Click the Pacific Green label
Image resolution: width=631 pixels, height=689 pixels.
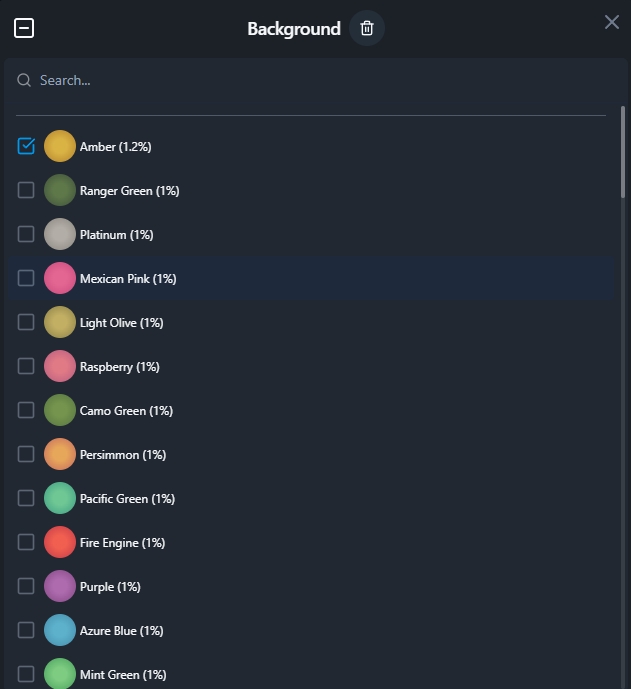pos(128,498)
